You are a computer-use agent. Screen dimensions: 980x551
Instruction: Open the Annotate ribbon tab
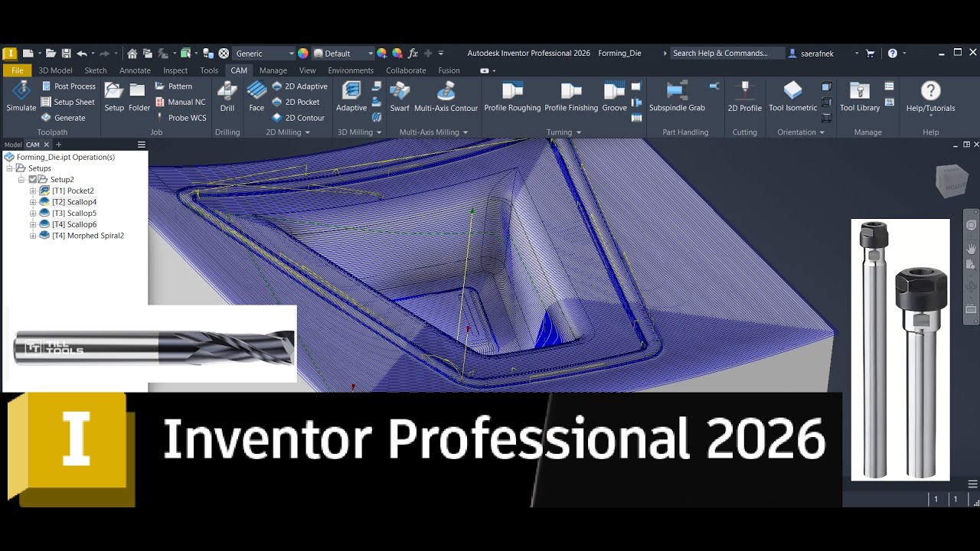tap(135, 70)
